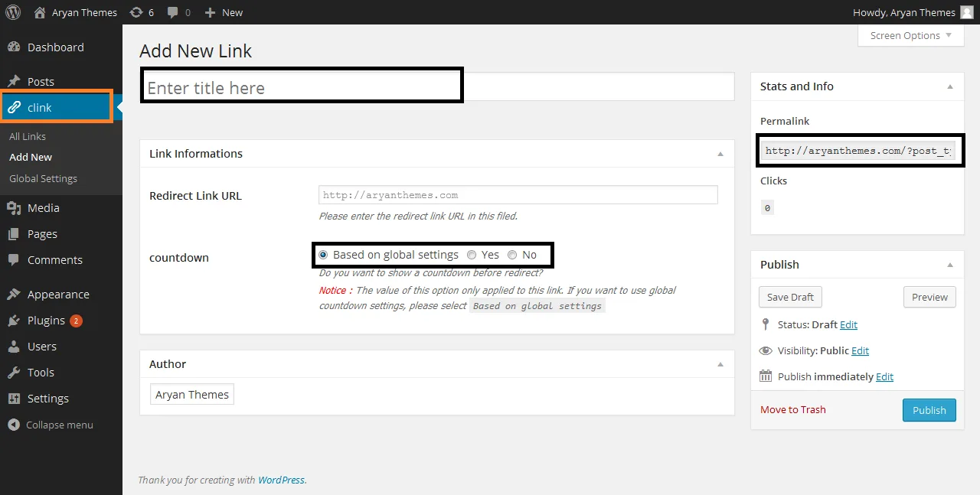This screenshot has height=495, width=980.
Task: Edit the Draft status
Action: tap(848, 324)
